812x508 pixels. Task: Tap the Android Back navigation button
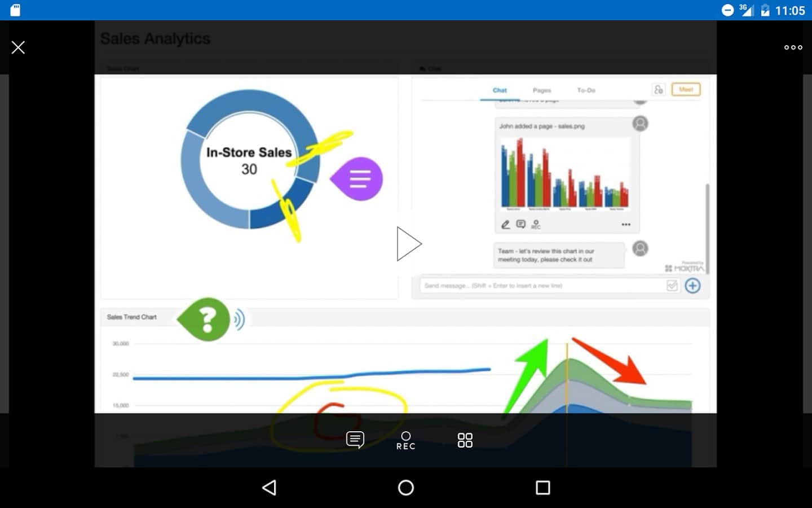[270, 488]
